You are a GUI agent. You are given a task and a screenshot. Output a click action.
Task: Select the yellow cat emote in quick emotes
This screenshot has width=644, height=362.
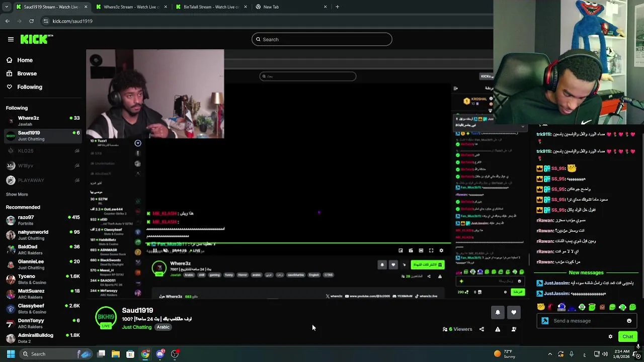point(541,307)
